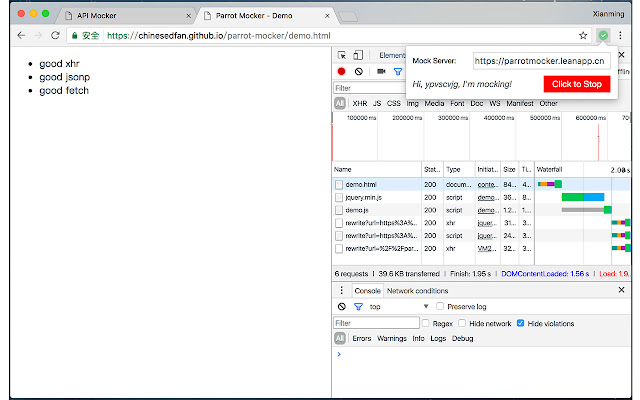Select the Parrot Mocker - Demo tab
This screenshot has width=640, height=400.
[265, 16]
